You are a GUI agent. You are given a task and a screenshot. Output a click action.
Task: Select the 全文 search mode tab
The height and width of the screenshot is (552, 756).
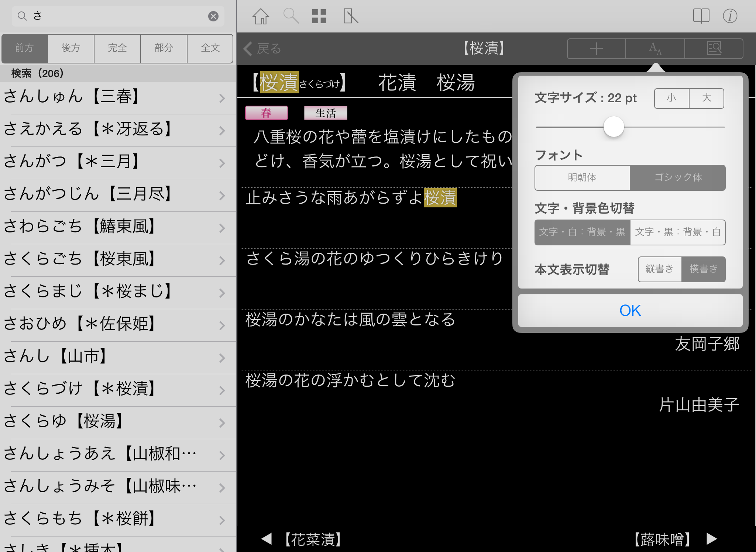click(x=210, y=48)
